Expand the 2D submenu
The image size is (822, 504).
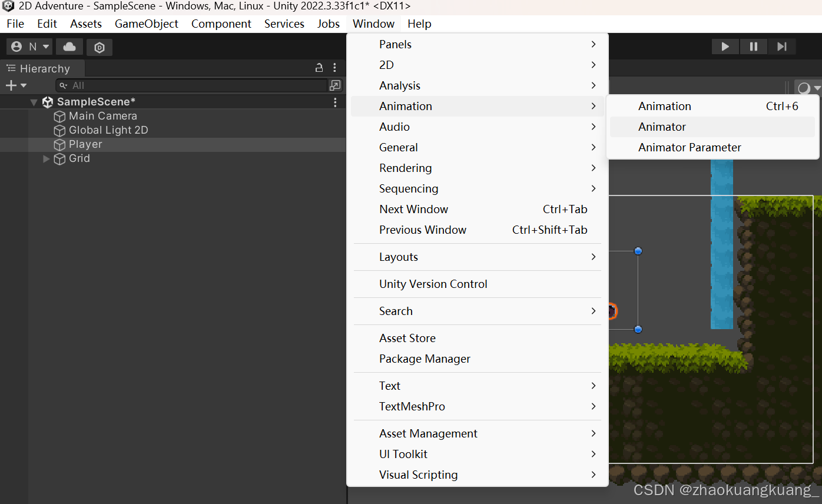478,65
